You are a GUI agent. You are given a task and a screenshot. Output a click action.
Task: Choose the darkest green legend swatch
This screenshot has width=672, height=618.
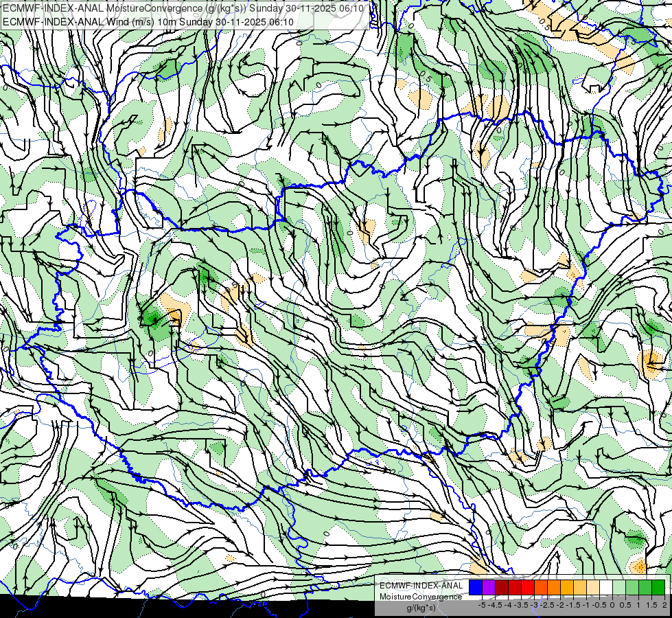pos(658,588)
